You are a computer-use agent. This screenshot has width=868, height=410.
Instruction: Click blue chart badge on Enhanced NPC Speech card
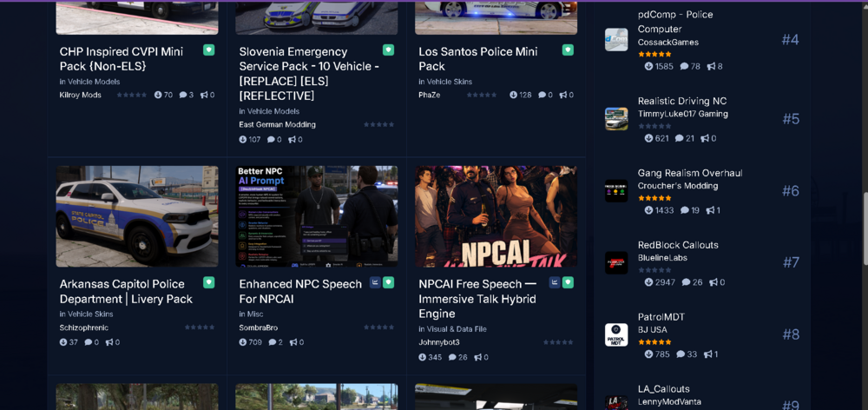pos(375,282)
